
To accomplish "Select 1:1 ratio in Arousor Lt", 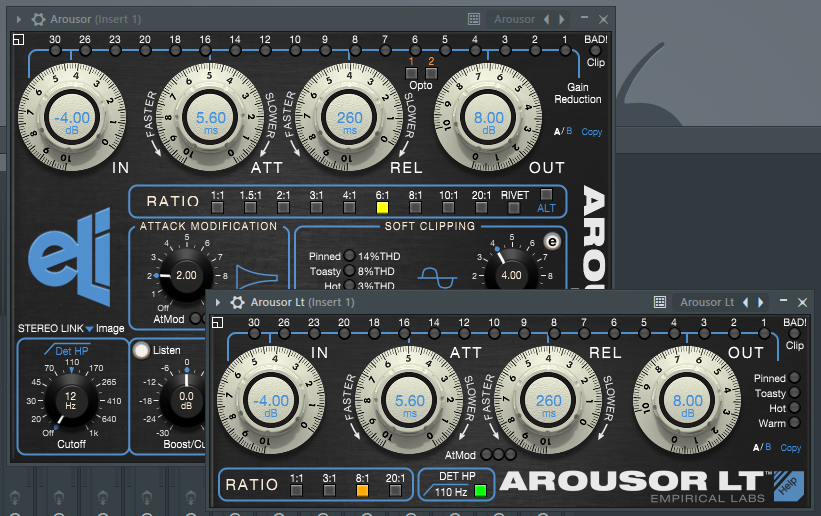I will tap(296, 490).
